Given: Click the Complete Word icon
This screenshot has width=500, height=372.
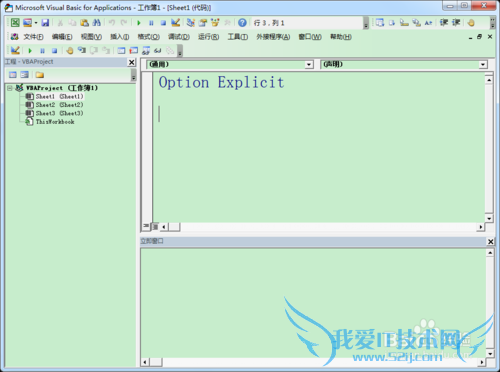Looking at the screenshot, I should coord(428,23).
